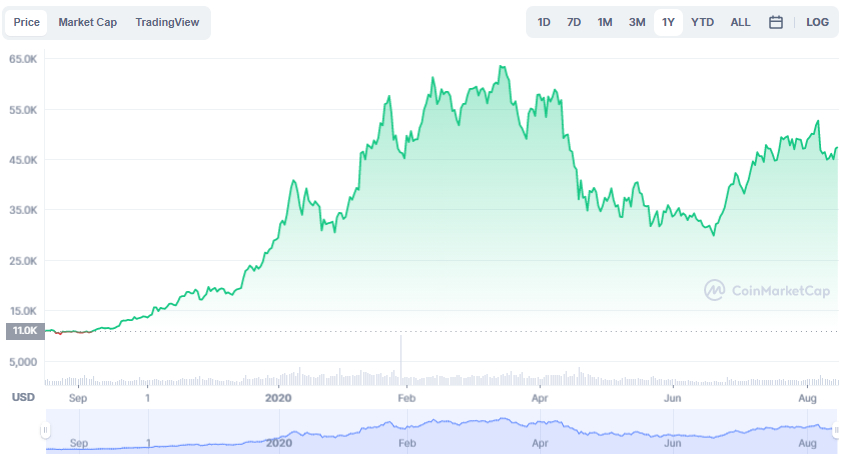
Task: Select the 7D time range
Action: [x=574, y=23]
